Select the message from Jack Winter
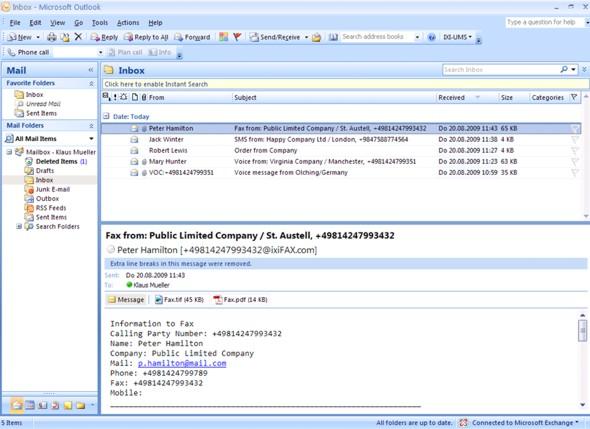The image size is (590, 429). pyautogui.click(x=341, y=139)
